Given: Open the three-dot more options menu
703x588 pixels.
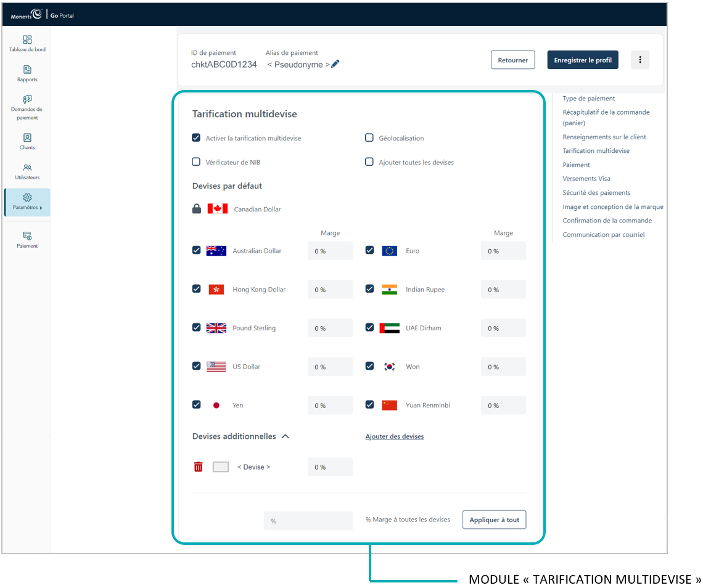Looking at the screenshot, I should [639, 60].
